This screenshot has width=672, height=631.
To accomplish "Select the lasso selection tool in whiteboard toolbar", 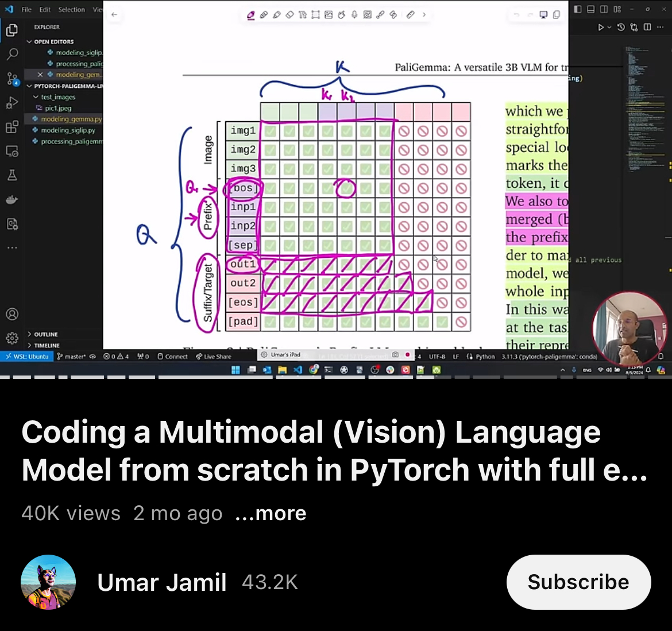I will coord(315,15).
